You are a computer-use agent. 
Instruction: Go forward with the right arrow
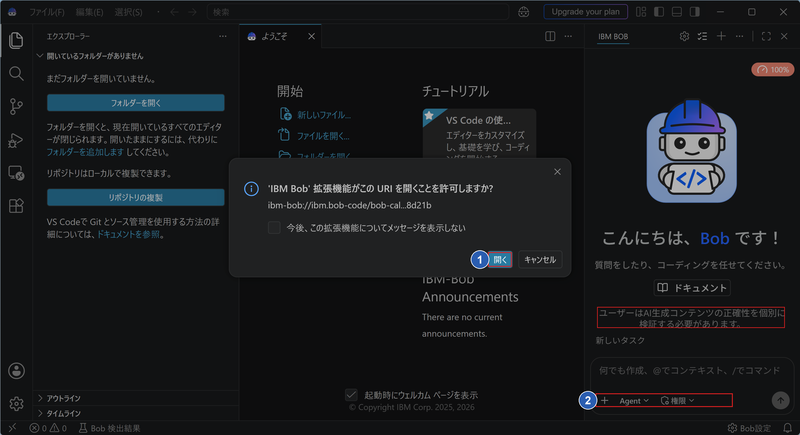click(x=192, y=12)
